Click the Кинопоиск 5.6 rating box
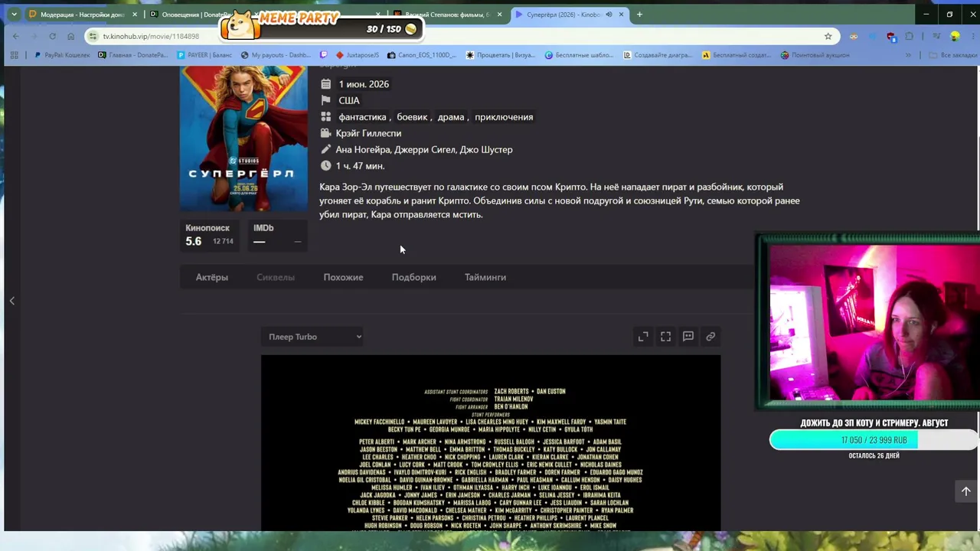 (x=210, y=235)
